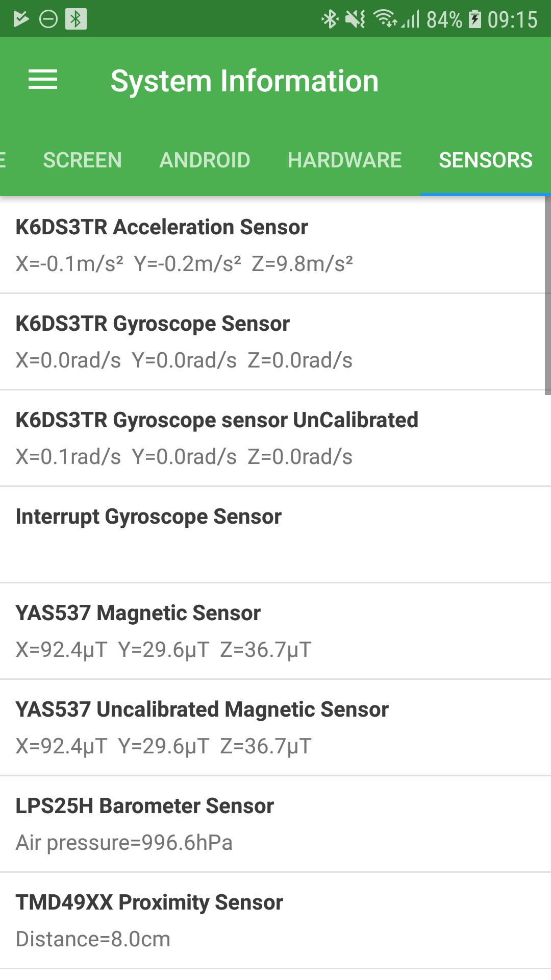Tap the checkmark notification icon

pyautogui.click(x=21, y=19)
